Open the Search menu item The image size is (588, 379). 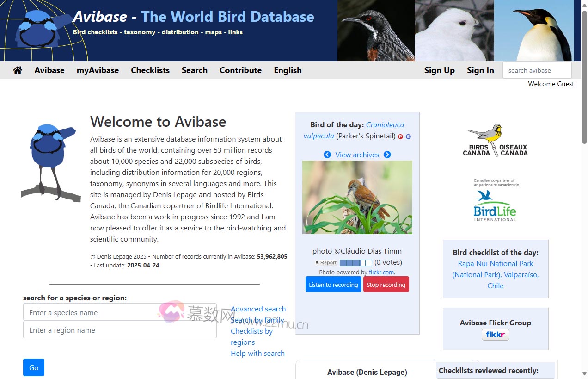pos(194,70)
